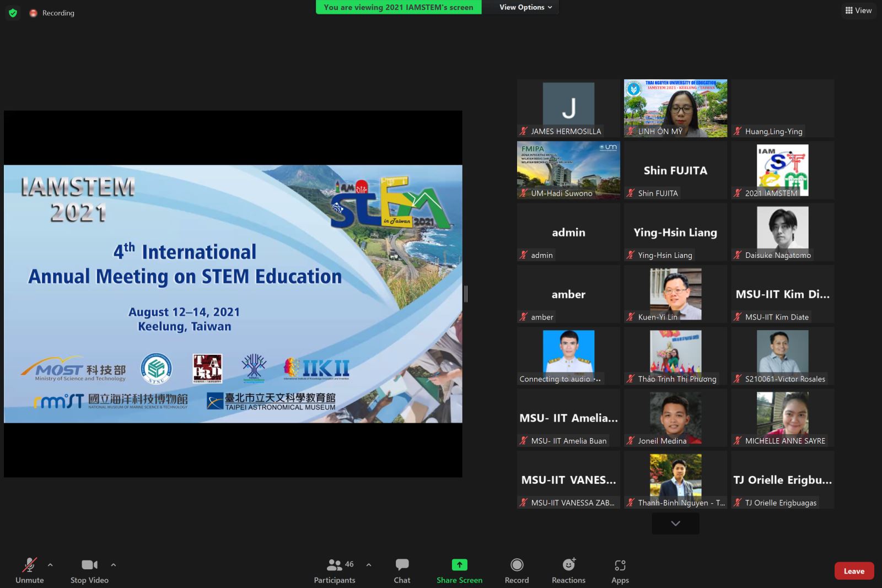The width and height of the screenshot is (882, 588).
Task: Select Kuen-Yi Lin video tile
Action: tap(675, 294)
